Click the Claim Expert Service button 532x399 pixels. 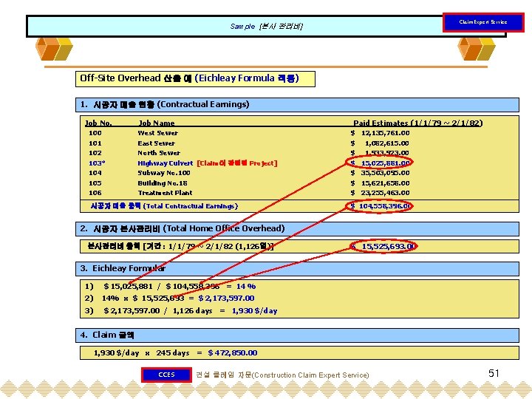(x=483, y=22)
